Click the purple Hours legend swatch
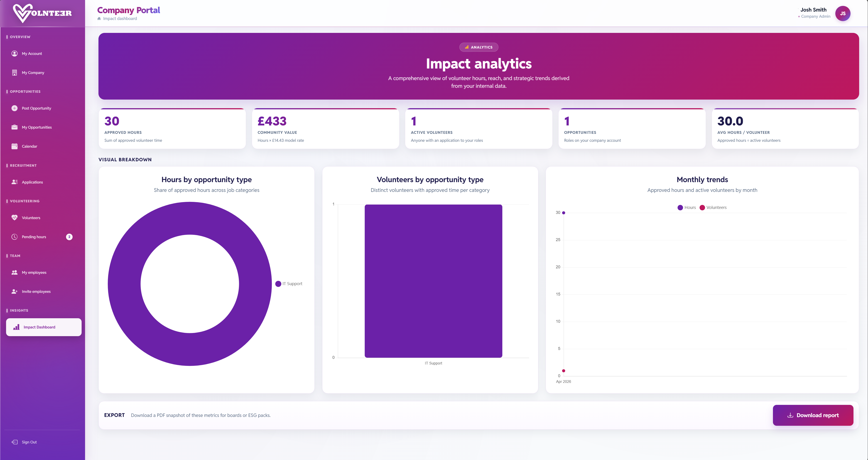 click(680, 207)
